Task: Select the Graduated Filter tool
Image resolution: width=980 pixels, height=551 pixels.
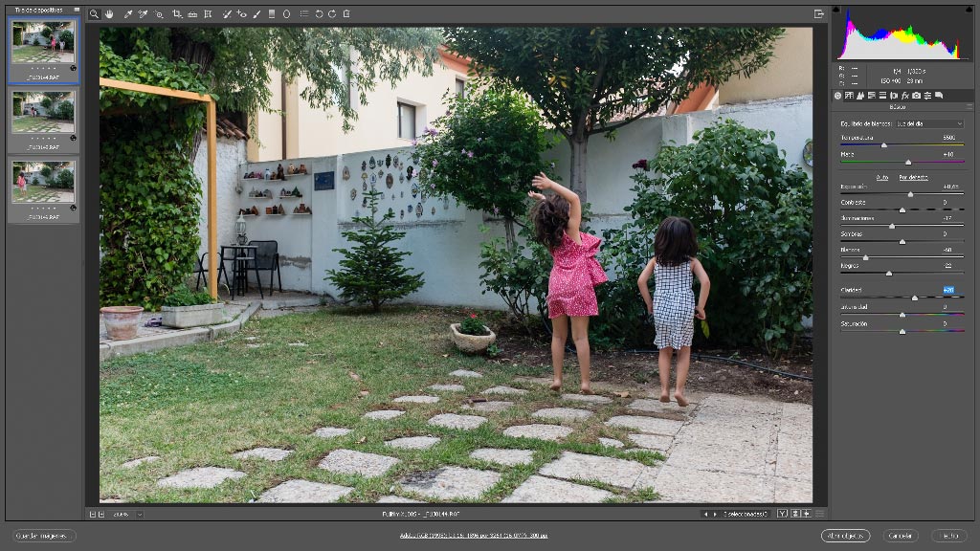Action: 272,13
